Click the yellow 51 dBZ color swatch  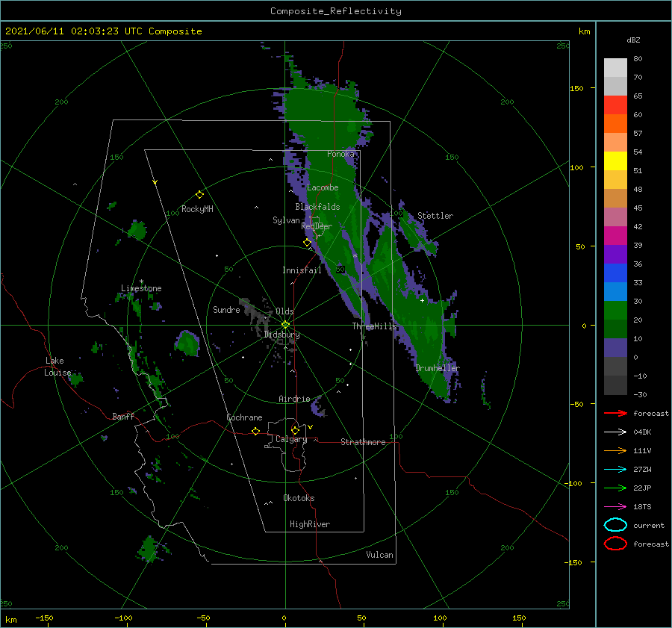tap(615, 161)
